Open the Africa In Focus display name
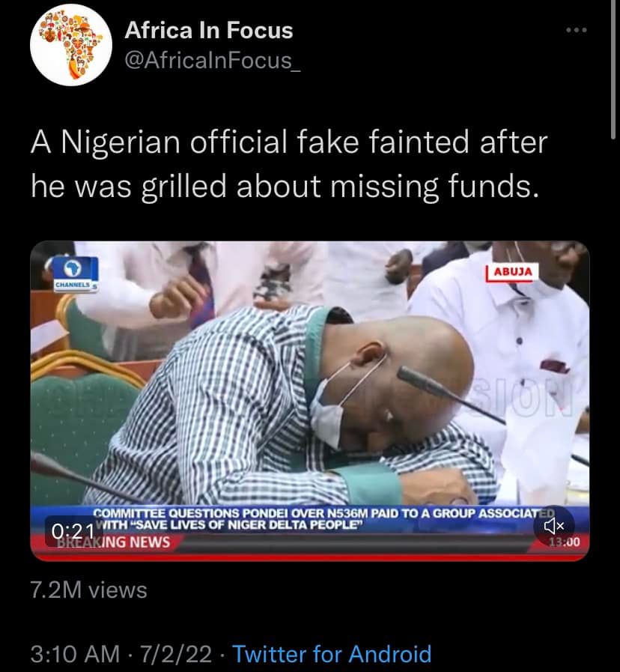Screen dimensions: 620x672 (x=208, y=31)
